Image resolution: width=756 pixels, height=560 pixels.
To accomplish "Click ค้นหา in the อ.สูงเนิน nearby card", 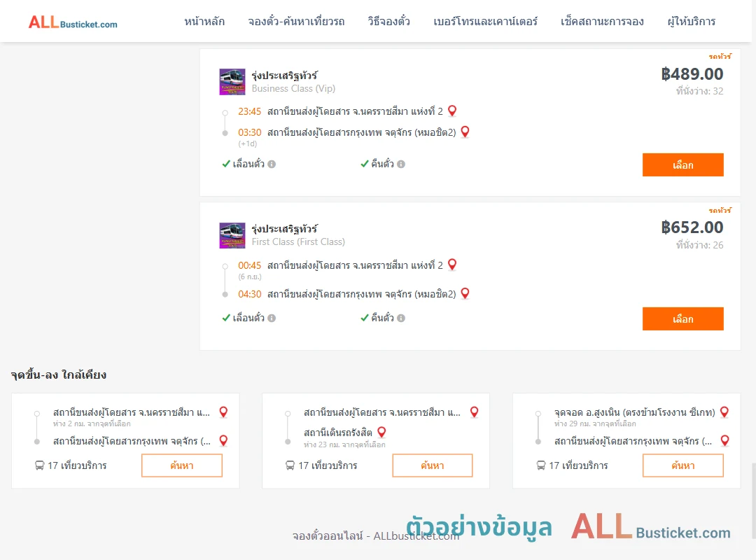I will pyautogui.click(x=682, y=465).
